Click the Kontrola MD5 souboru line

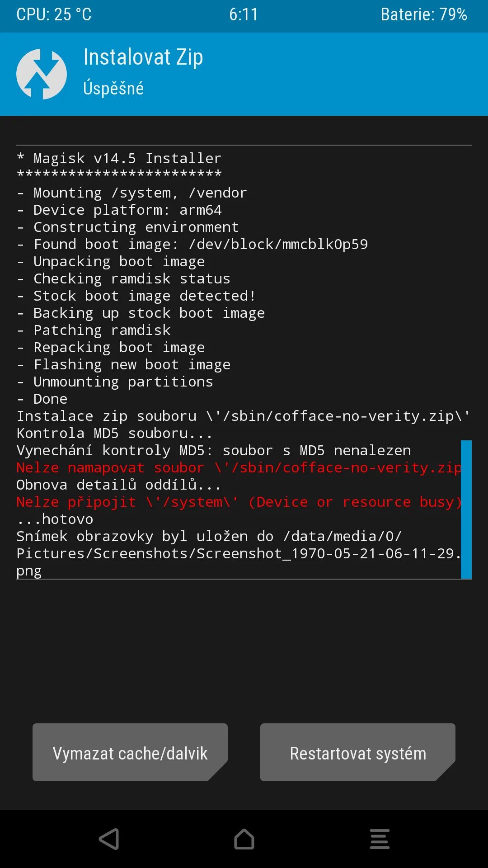coord(114,433)
